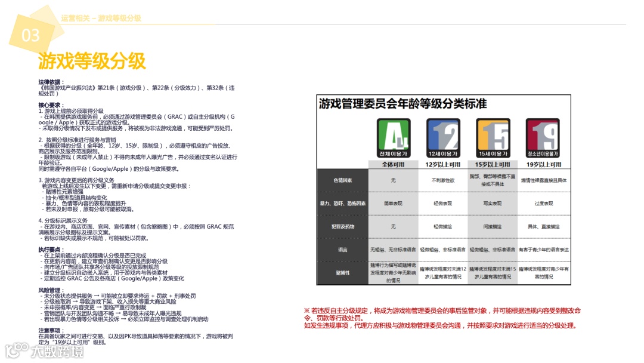Screen dimensions: 644x363
Task: Select the 19岁以上可用 column header
Action: (544, 164)
